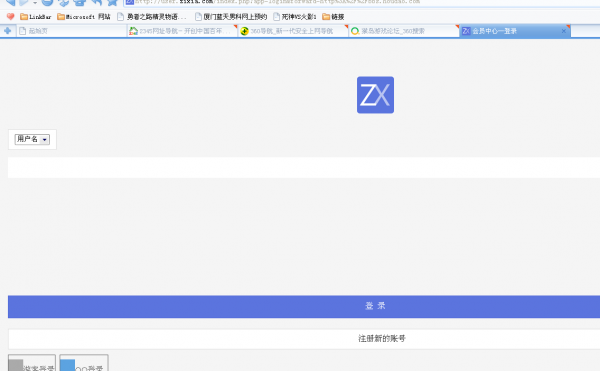The width and height of the screenshot is (600, 371).
Task: Switch to the 2345网址导航 tab
Action: 182,31
